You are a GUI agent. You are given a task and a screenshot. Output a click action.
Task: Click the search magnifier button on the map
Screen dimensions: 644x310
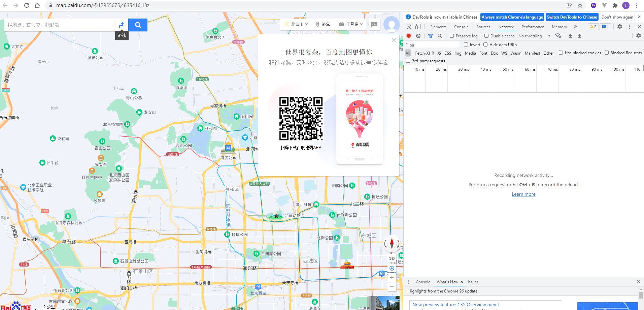138,25
